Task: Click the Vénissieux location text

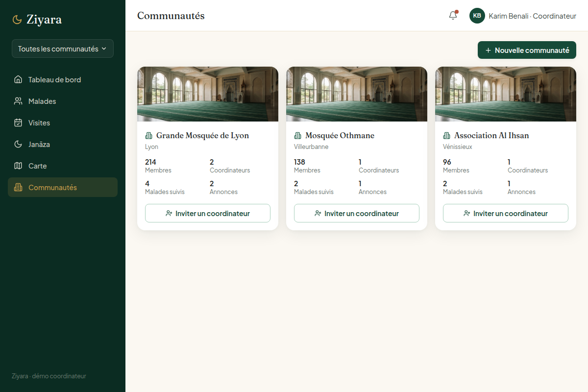Action: (458, 147)
